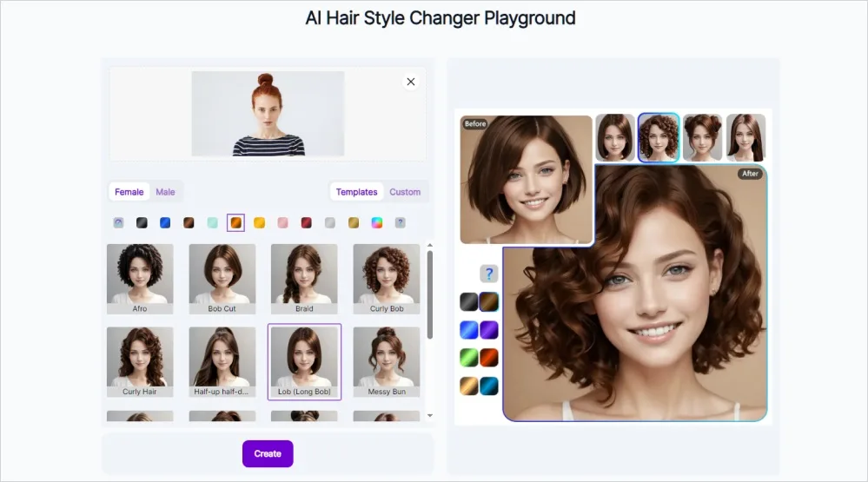Choose the rainbow multicolor hair swatch
The image size is (868, 482).
377,223
